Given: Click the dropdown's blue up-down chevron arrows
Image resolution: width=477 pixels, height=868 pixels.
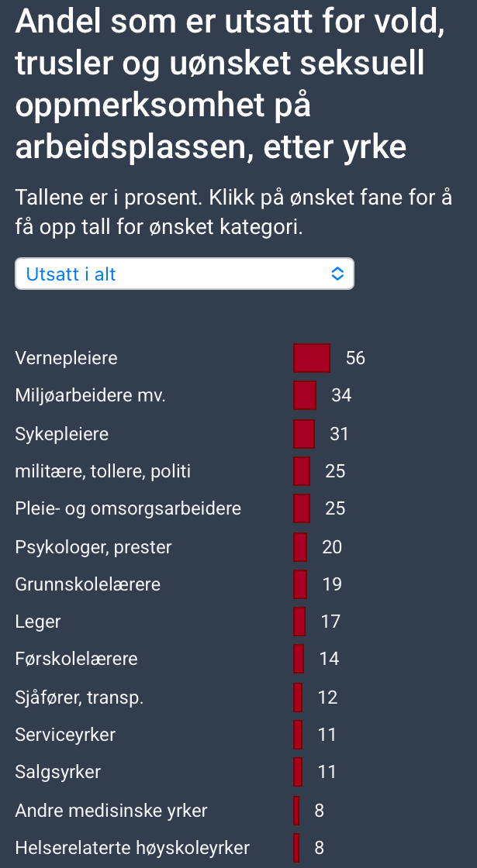Looking at the screenshot, I should pos(337,274).
